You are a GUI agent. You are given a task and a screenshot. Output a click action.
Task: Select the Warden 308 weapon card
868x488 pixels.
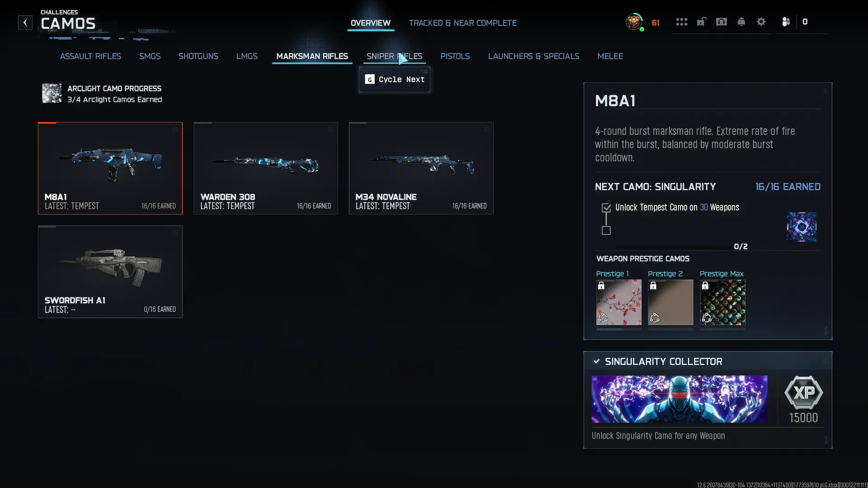point(265,168)
